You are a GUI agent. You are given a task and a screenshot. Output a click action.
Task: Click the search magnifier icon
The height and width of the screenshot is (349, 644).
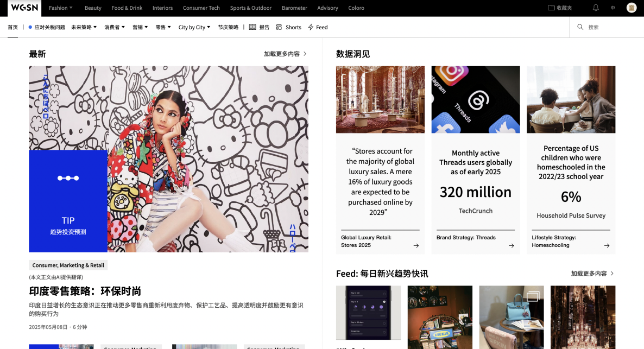580,27
